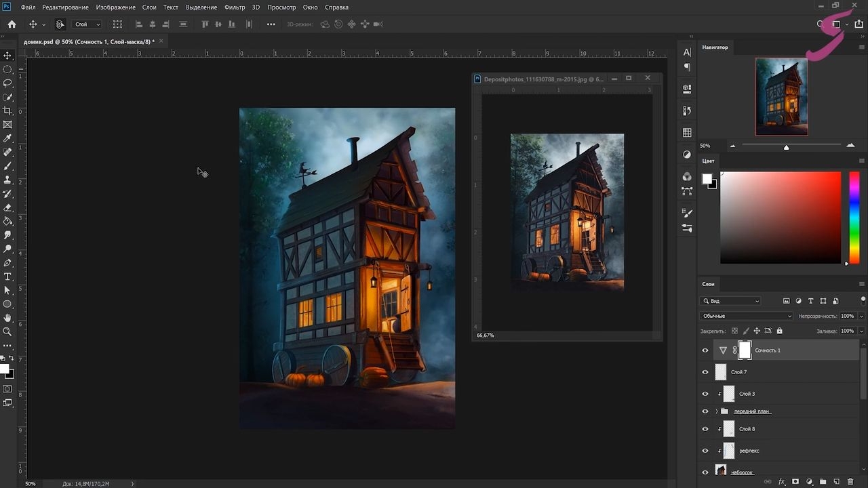Click the Navigator zoom slider handle
The image size is (868, 488).
tap(787, 147)
